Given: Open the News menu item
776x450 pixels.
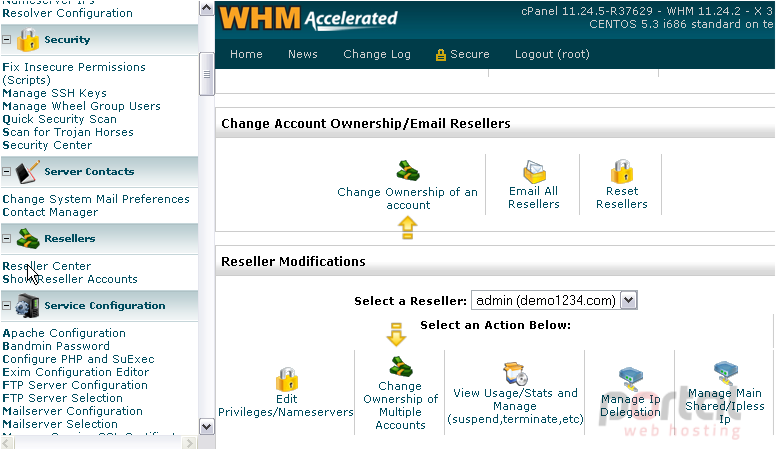Looking at the screenshot, I should pos(302,54).
